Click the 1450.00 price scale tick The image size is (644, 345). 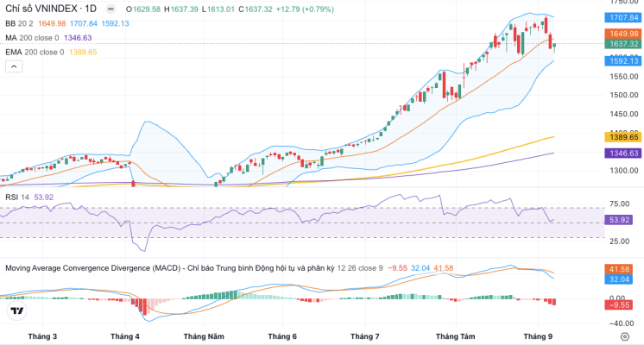click(624, 114)
